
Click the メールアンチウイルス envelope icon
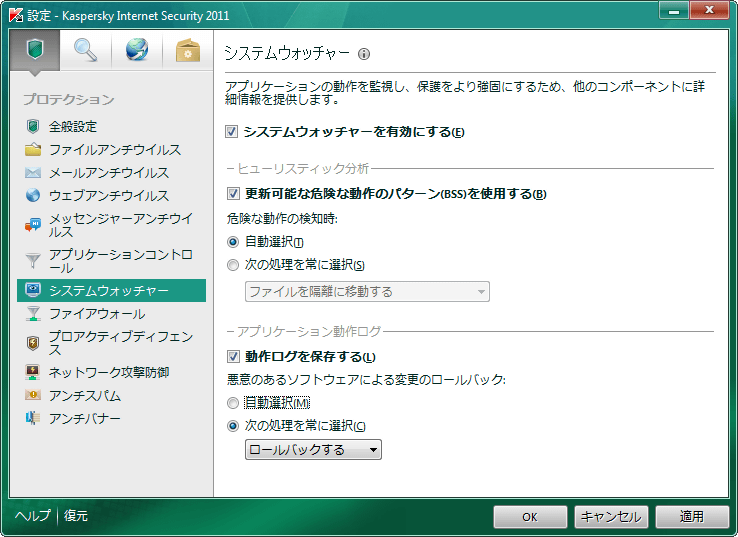(33, 173)
